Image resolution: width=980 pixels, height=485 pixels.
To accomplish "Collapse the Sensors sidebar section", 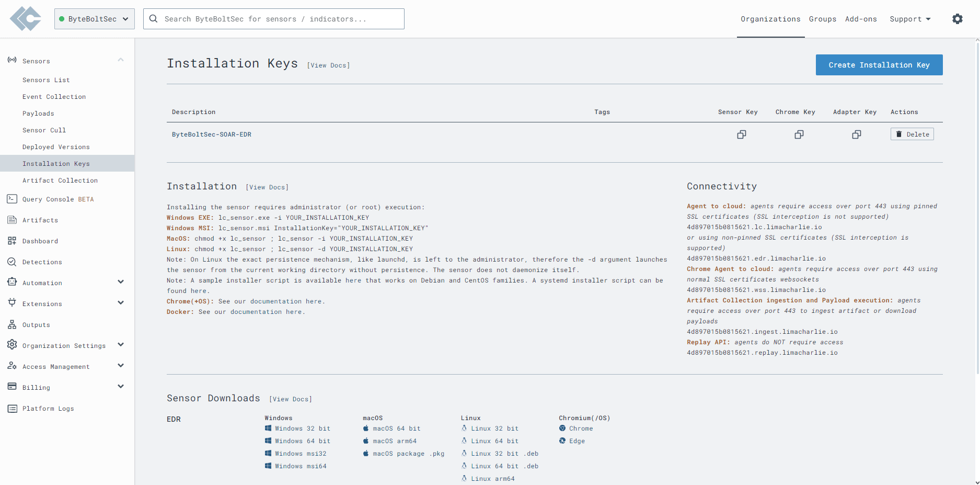I will pos(121,60).
